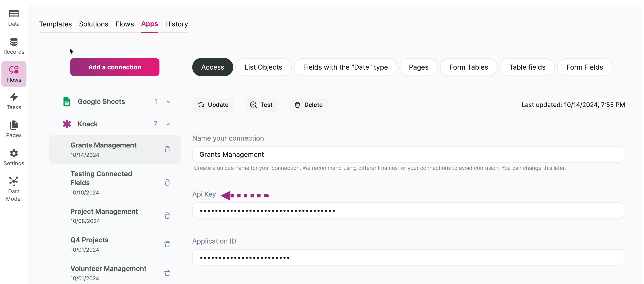Open Data Model in the sidebar
This screenshot has width=644, height=284.
tap(14, 189)
